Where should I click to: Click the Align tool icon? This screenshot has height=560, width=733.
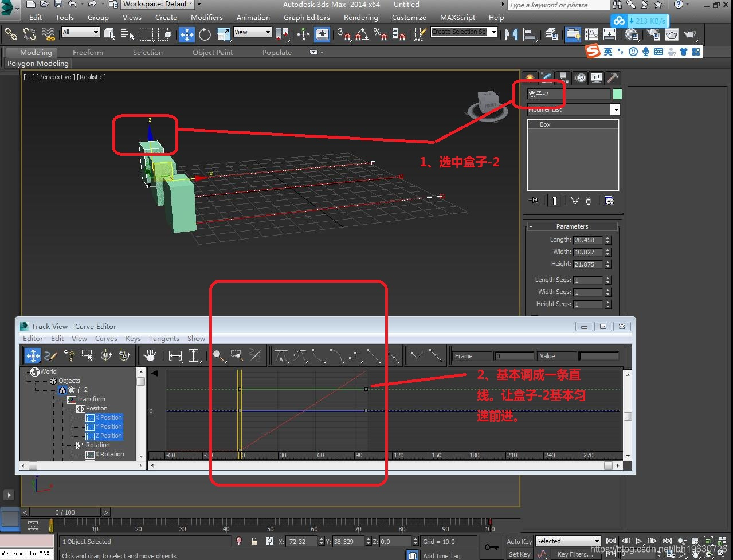530,34
